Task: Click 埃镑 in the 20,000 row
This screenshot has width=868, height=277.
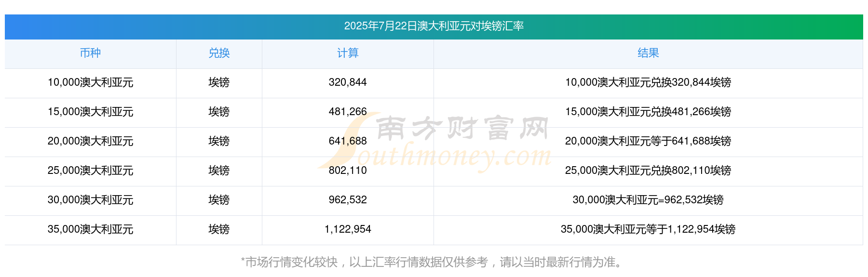Action: 219,141
